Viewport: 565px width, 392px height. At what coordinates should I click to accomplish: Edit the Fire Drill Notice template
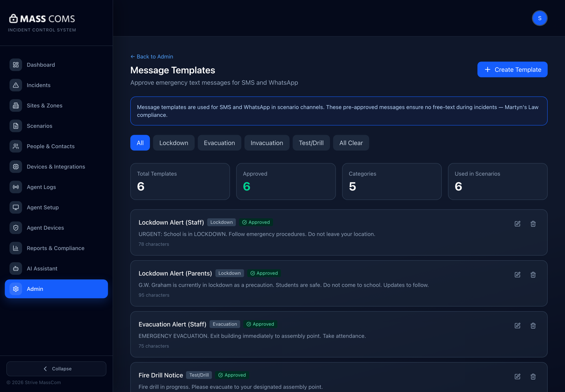point(518,377)
